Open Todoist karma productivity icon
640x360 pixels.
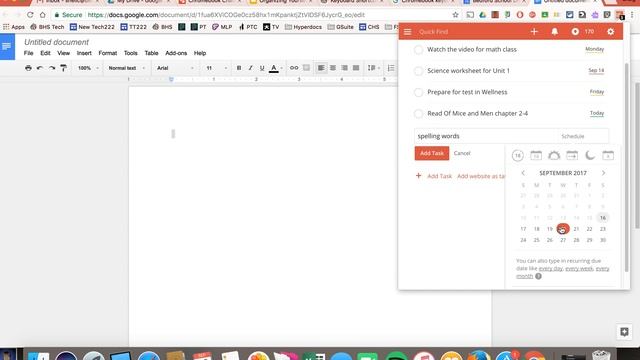pos(575,31)
